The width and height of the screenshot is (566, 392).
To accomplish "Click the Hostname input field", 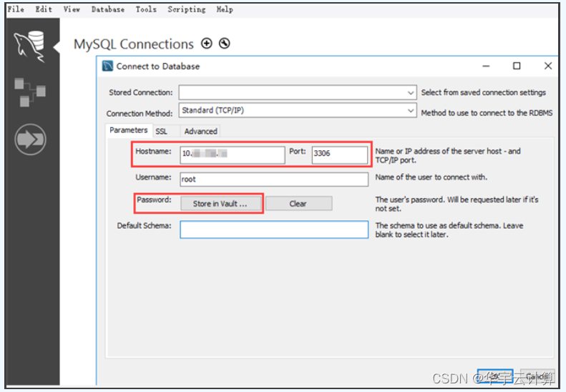I will (x=233, y=155).
